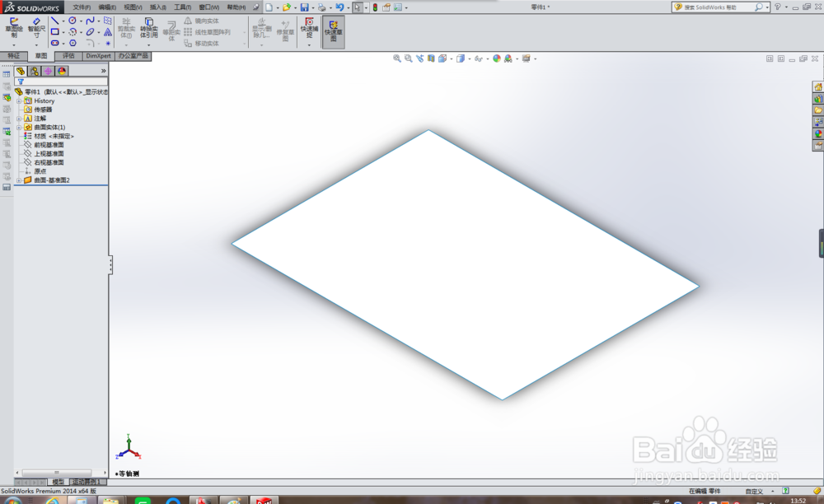Click the New document icon
Screen dimensions: 824x504
pyautogui.click(x=269, y=7)
